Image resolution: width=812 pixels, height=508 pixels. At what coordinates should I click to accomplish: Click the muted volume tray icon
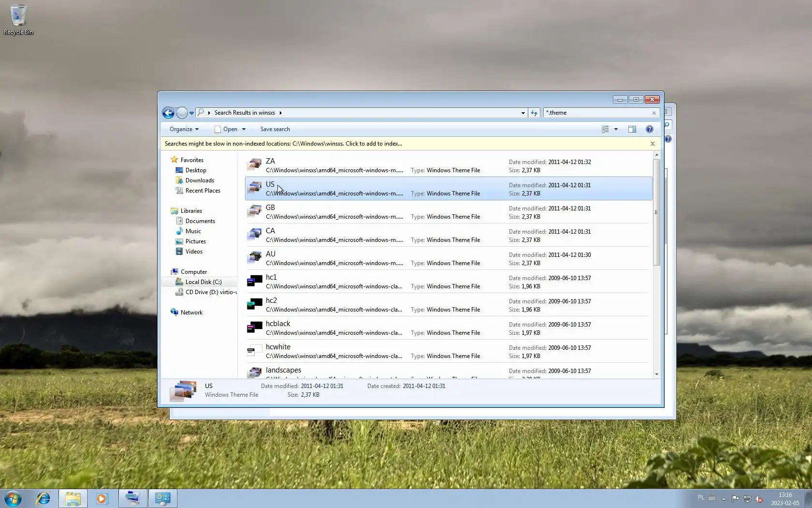click(759, 498)
